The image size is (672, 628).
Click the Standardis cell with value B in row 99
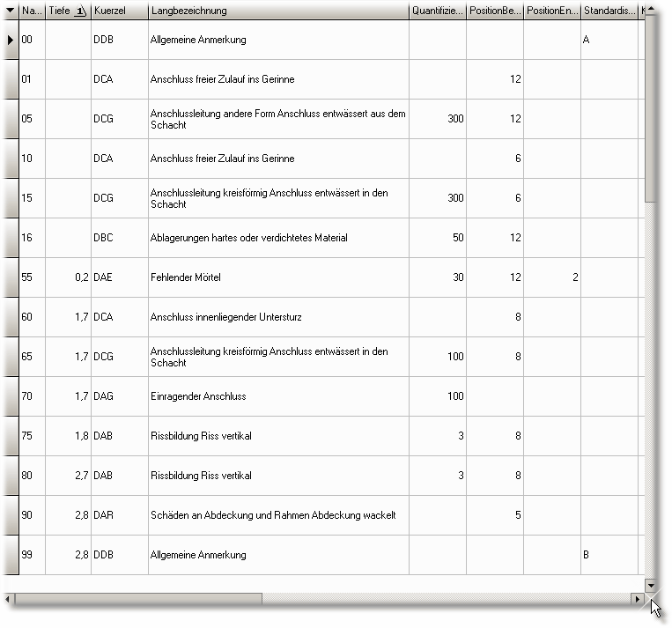[x=609, y=555]
